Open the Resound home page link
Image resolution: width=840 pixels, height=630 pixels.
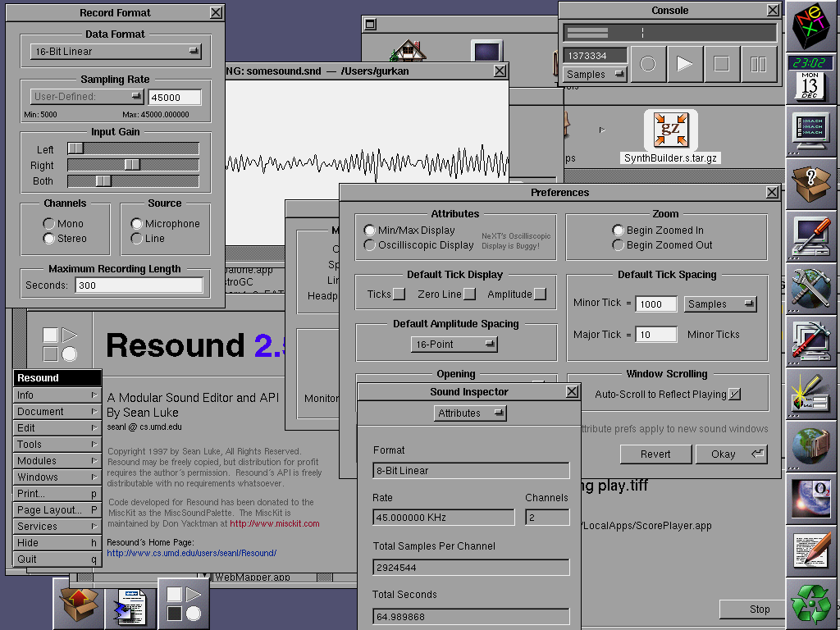click(x=192, y=554)
